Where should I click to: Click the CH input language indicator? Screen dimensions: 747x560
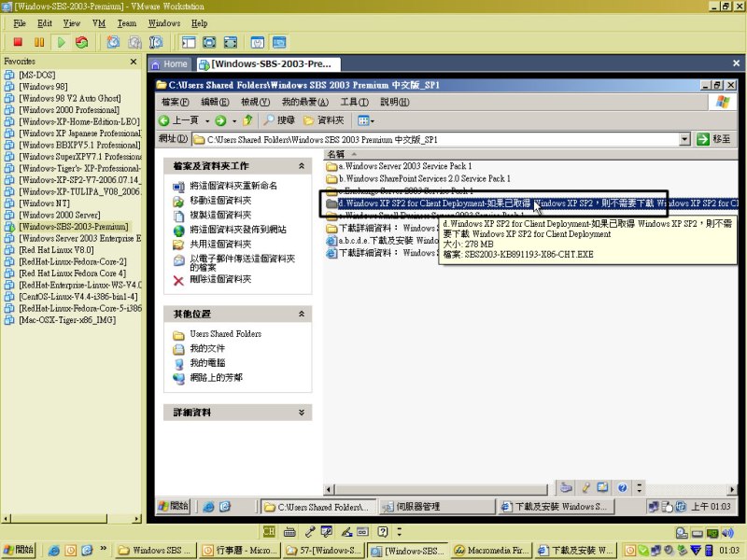(269, 531)
